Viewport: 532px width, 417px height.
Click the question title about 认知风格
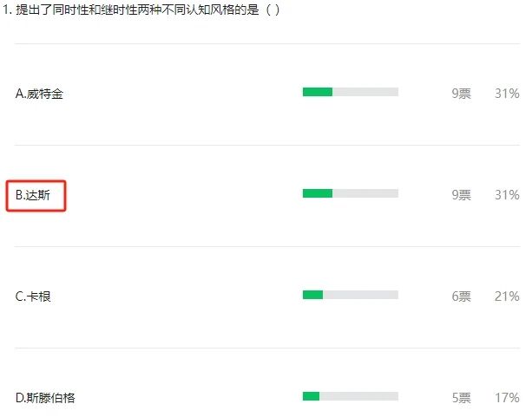tap(141, 10)
